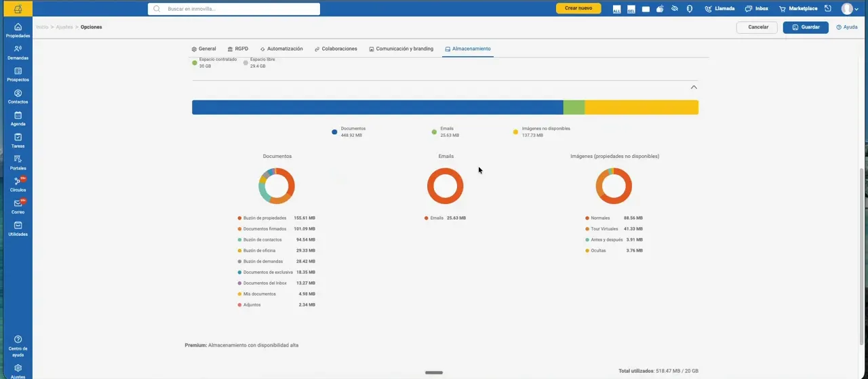Click the hand gesture icon

click(660, 9)
